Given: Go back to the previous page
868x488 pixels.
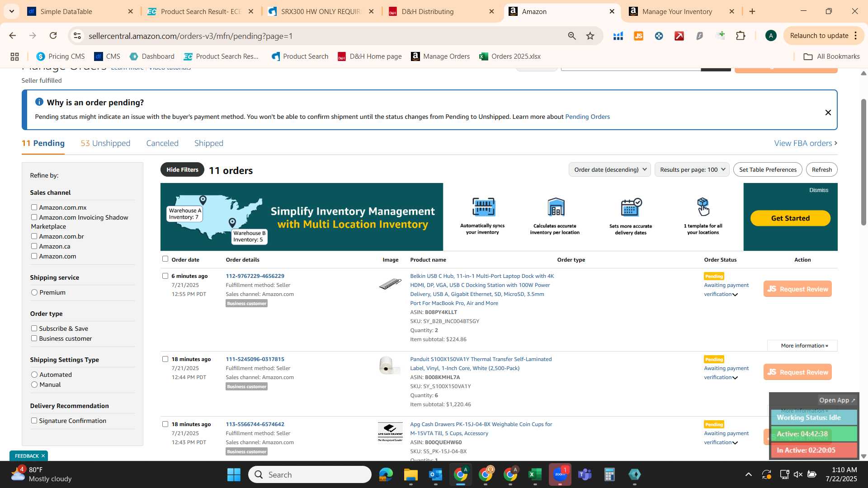Looking at the screenshot, I should pos(12,36).
